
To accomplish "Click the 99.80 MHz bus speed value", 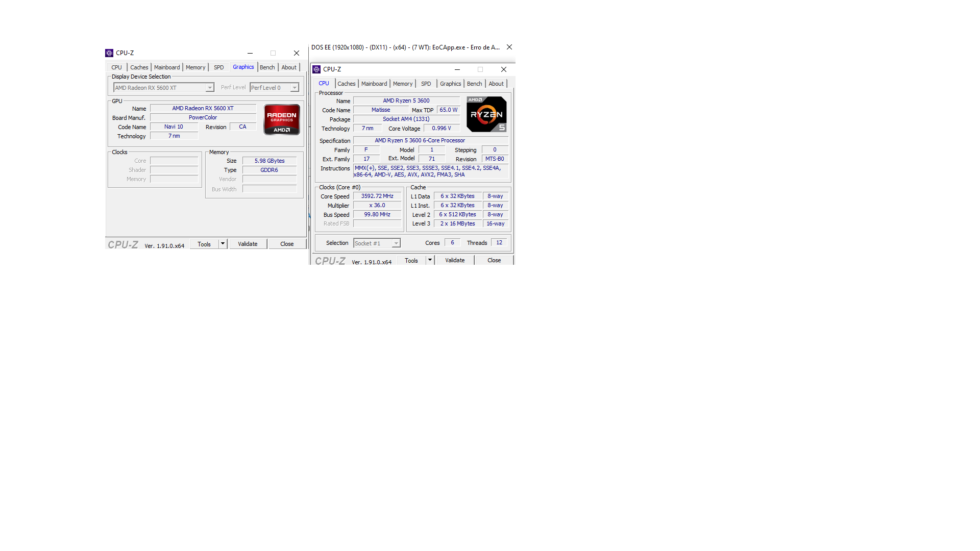I will (x=378, y=214).
